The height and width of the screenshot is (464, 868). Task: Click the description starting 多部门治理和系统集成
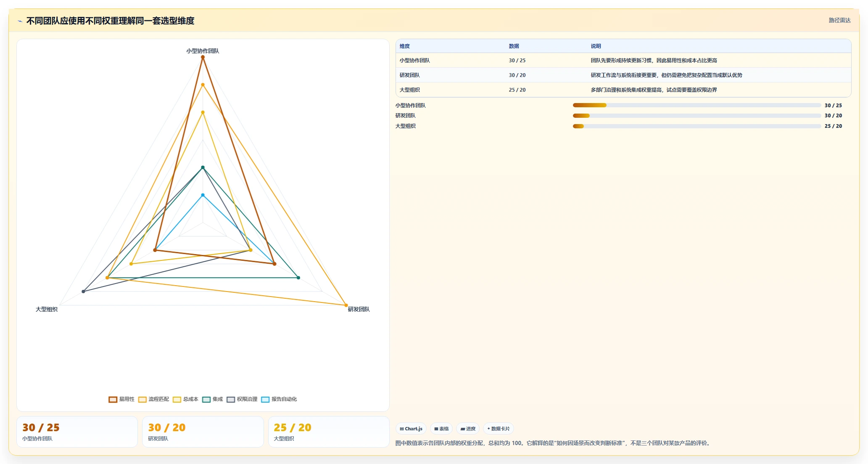tap(654, 90)
